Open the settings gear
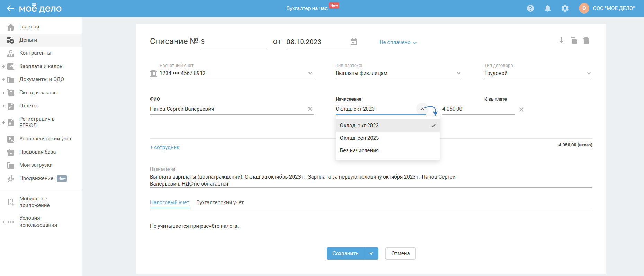The image size is (644, 276). [x=565, y=8]
